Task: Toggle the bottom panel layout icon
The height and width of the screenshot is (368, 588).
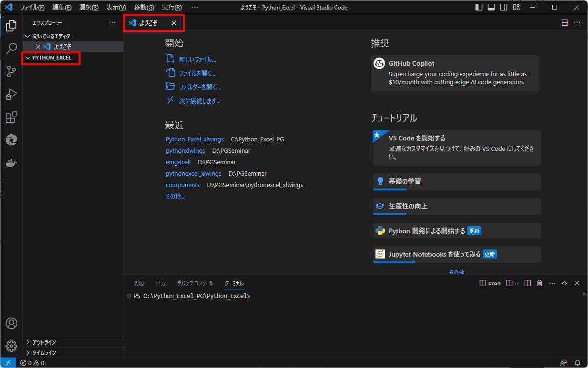Action: click(x=491, y=8)
